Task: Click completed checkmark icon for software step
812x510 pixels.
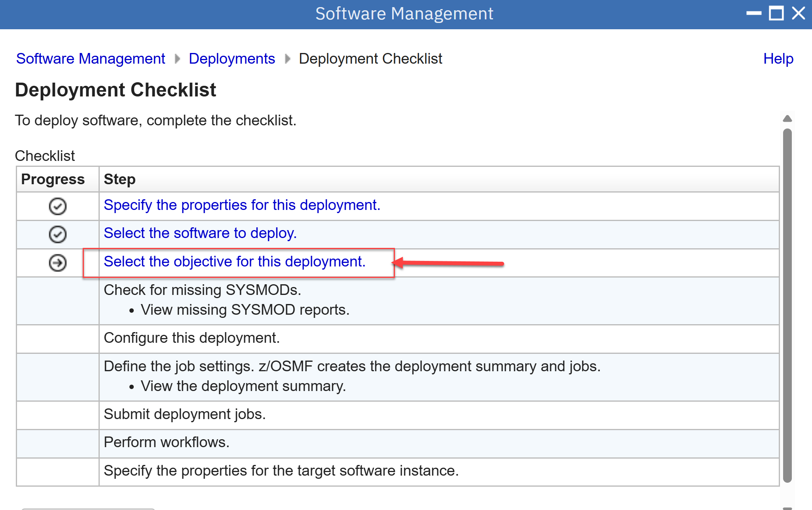Action: [x=57, y=234]
